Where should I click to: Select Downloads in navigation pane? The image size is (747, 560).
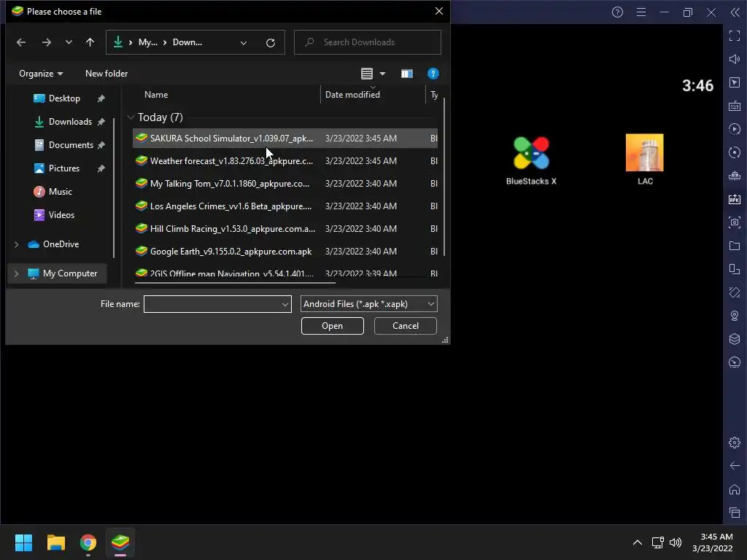70,122
